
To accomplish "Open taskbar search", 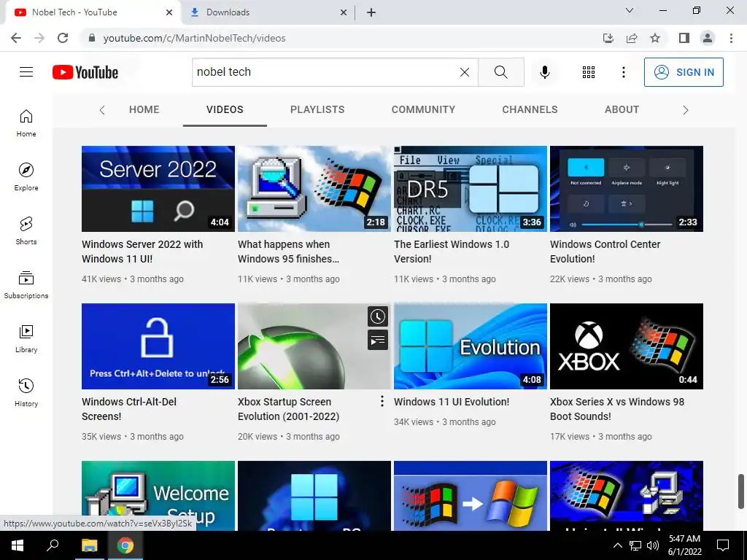I will 53,545.
